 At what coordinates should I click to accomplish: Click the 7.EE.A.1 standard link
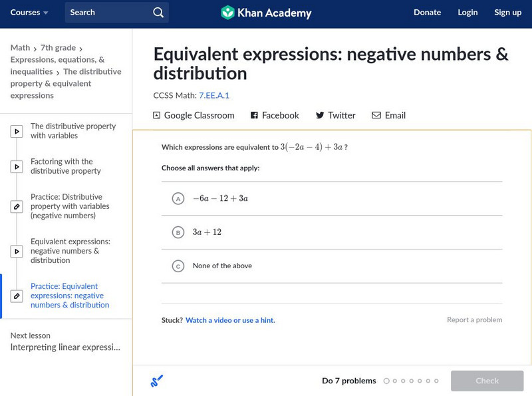[213, 95]
